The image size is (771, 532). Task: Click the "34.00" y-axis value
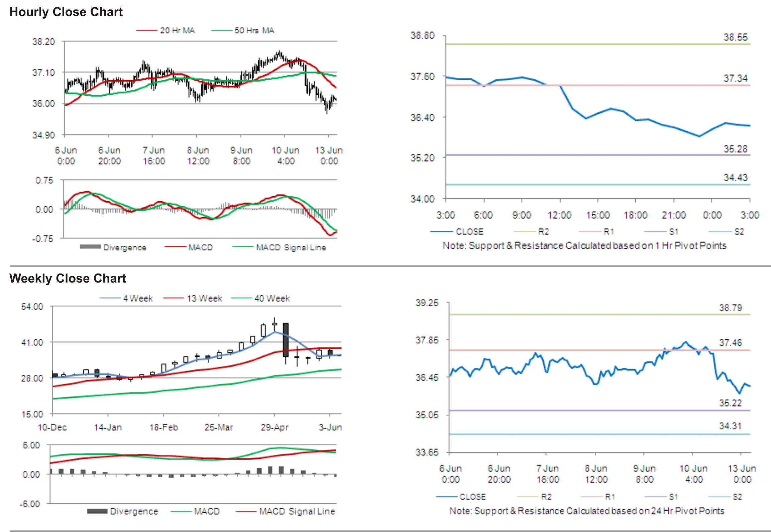point(423,199)
